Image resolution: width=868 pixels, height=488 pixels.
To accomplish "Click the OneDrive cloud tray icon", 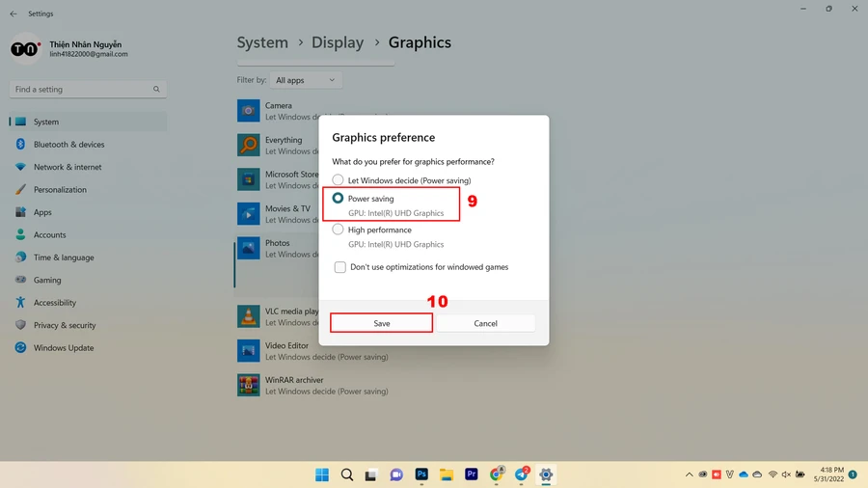I will coord(744,474).
